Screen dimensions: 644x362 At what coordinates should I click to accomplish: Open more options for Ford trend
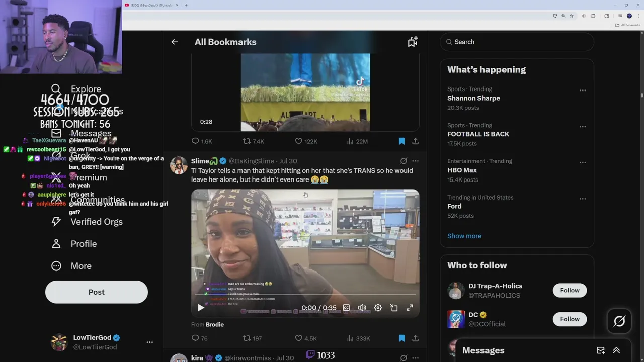point(583,199)
